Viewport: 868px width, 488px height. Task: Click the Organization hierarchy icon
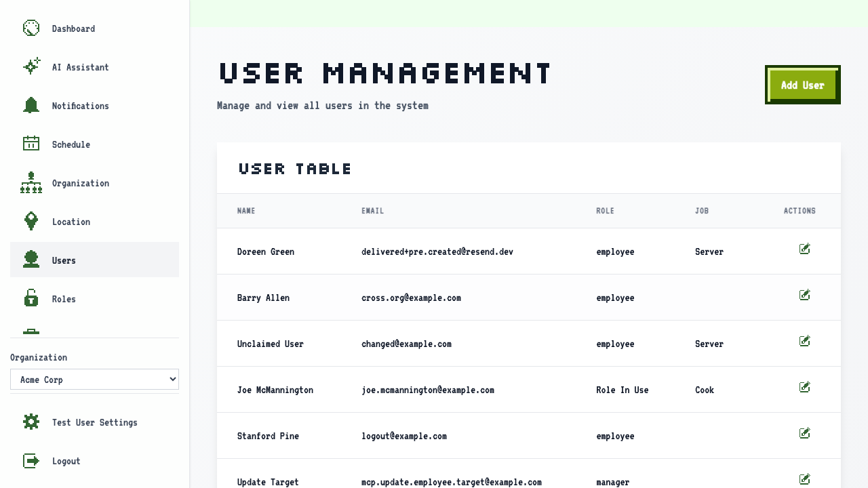pyautogui.click(x=31, y=183)
